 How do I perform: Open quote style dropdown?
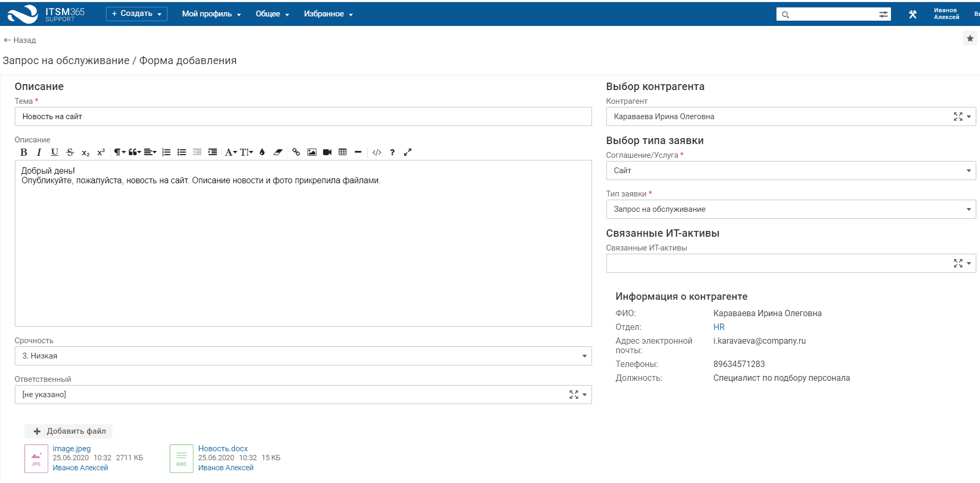click(135, 153)
